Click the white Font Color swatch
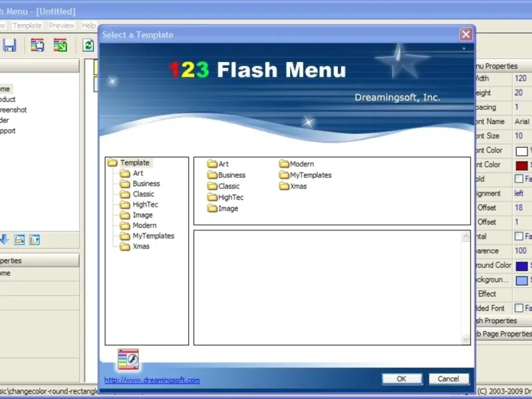This screenshot has height=399, width=532. (x=521, y=151)
